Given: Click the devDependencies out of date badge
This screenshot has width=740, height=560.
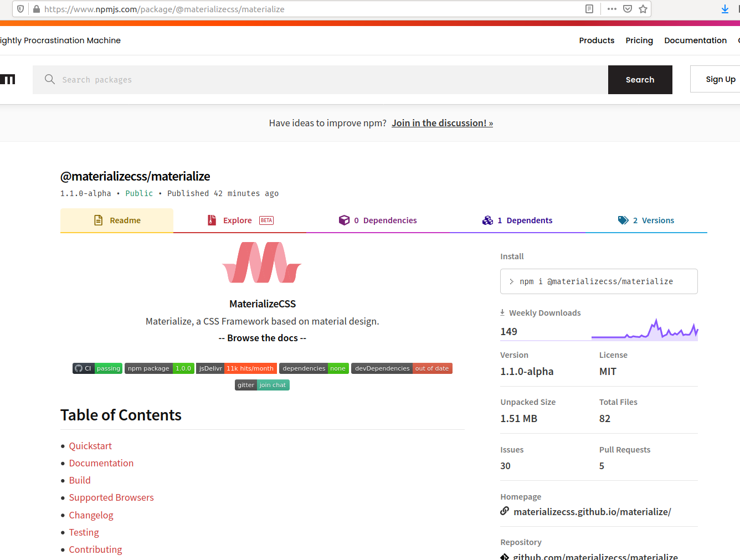Looking at the screenshot, I should click(402, 368).
